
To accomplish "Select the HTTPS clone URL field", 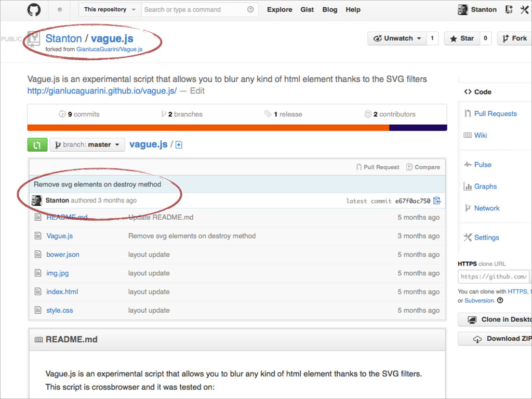I will (x=494, y=276).
